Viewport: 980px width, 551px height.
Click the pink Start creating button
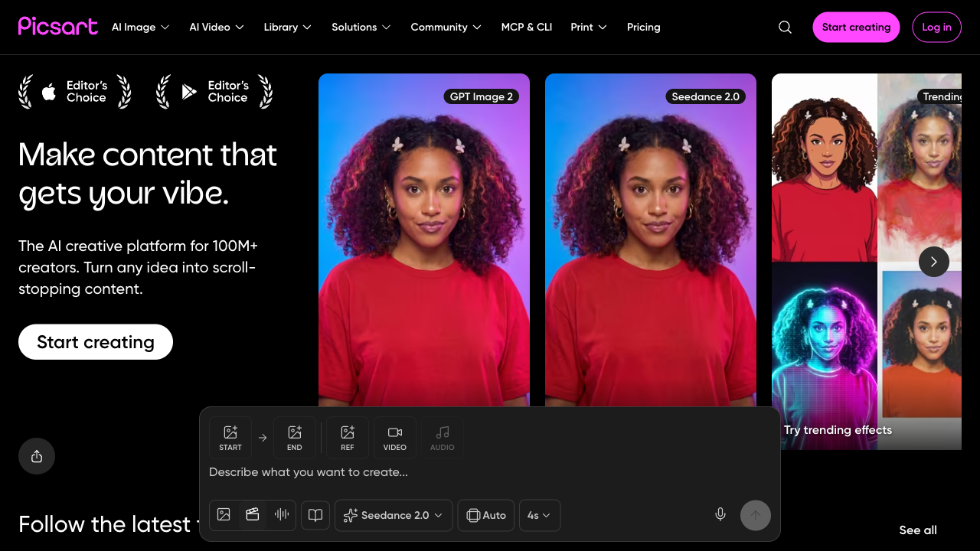tap(856, 27)
